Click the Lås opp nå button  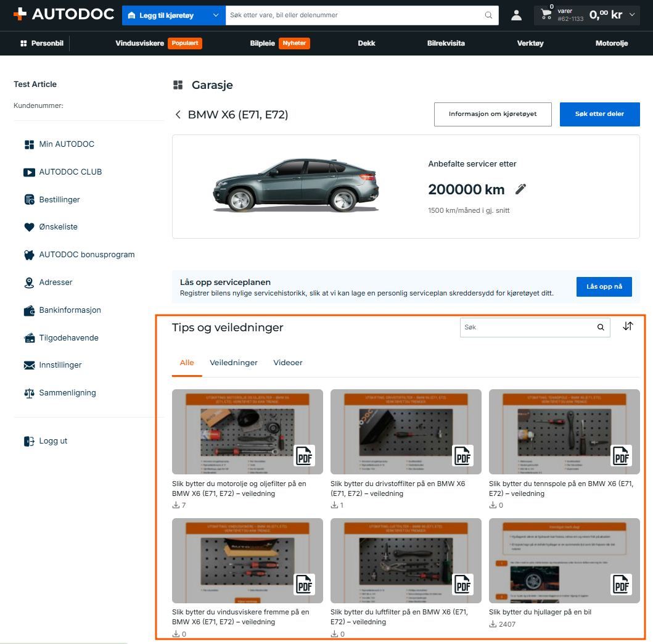pos(604,287)
